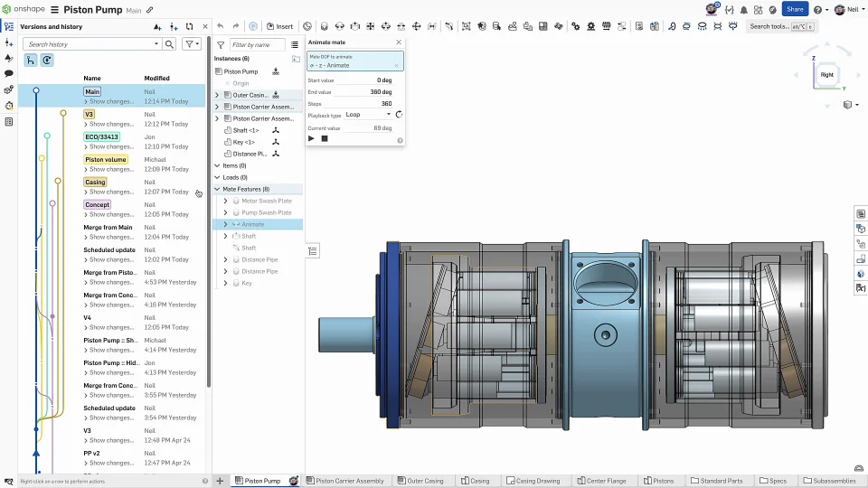This screenshot has width=868, height=488.
Task: Click the reverse direction icon beside Loop
Action: [399, 115]
